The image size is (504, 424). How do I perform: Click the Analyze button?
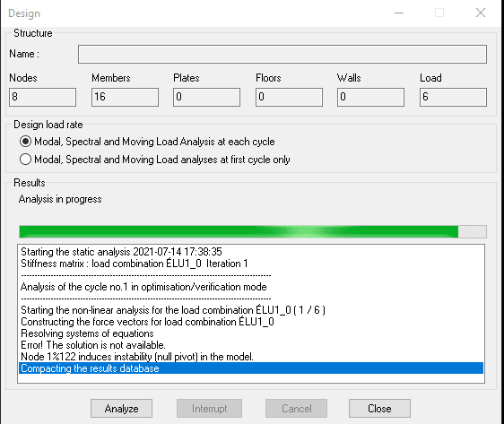pos(121,408)
